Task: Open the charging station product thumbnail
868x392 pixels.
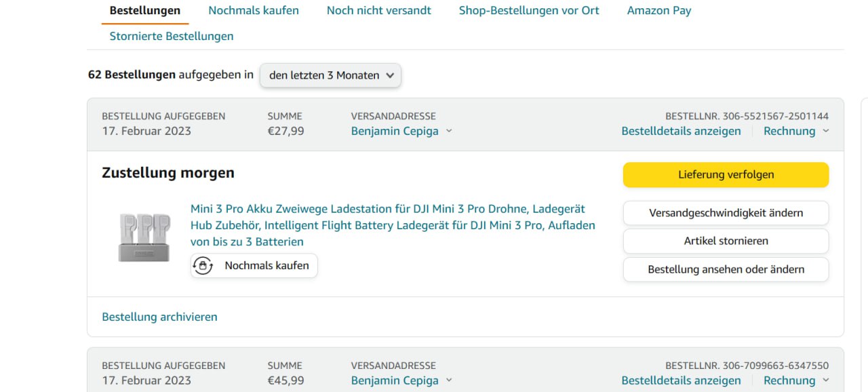Action: 144,237
